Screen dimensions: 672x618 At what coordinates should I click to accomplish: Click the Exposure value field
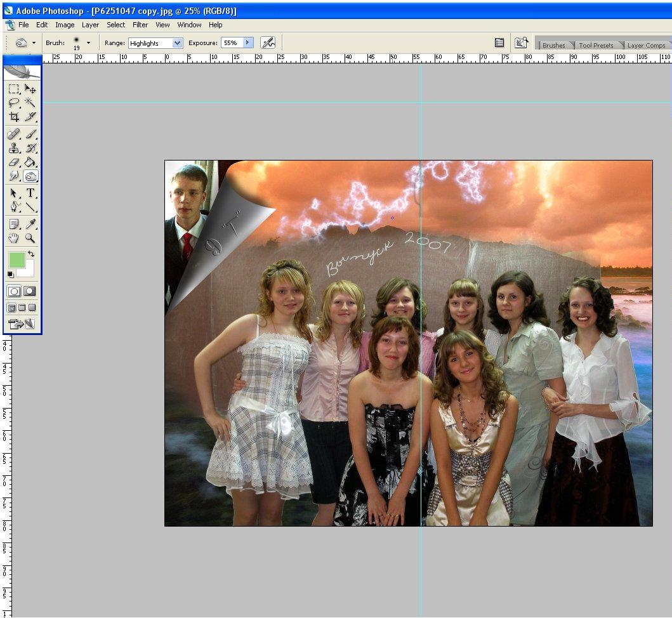(x=231, y=43)
